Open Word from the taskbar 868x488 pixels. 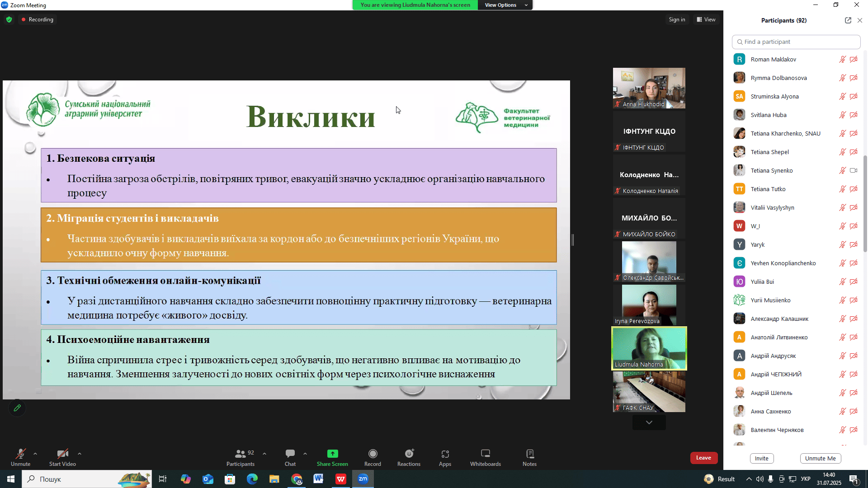319,479
